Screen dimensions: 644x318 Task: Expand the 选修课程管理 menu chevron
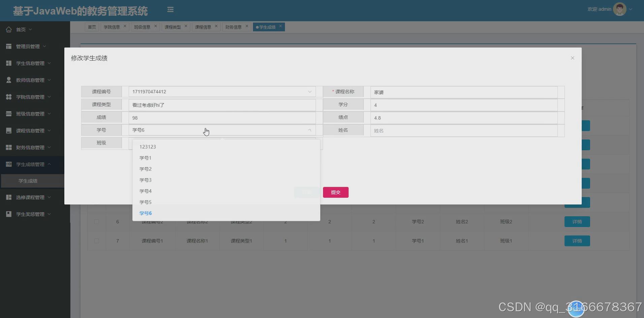click(x=50, y=197)
